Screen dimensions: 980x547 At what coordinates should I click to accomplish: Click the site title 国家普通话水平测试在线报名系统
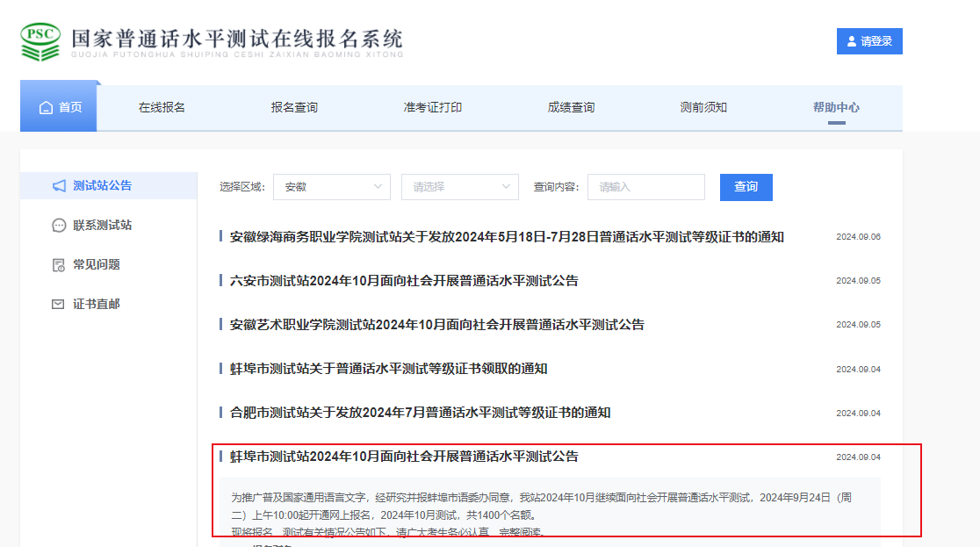coord(237,39)
